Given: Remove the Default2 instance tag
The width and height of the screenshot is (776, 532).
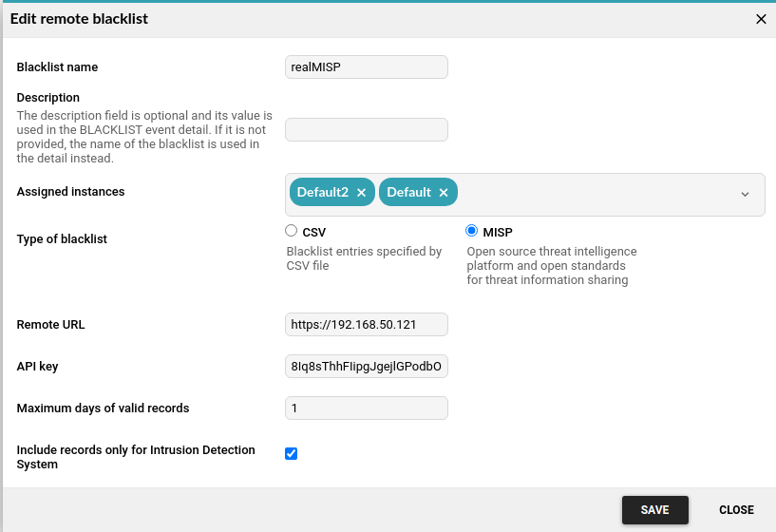Looking at the screenshot, I should pos(361,193).
